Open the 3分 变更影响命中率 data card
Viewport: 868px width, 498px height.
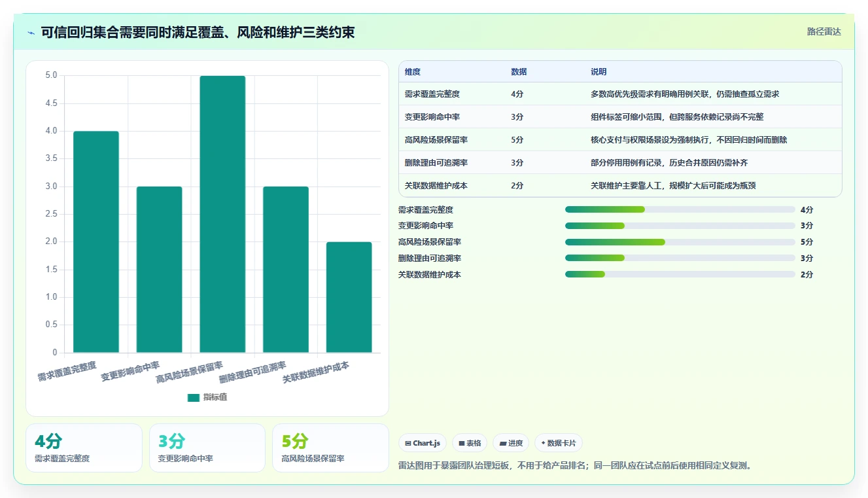[x=207, y=448]
